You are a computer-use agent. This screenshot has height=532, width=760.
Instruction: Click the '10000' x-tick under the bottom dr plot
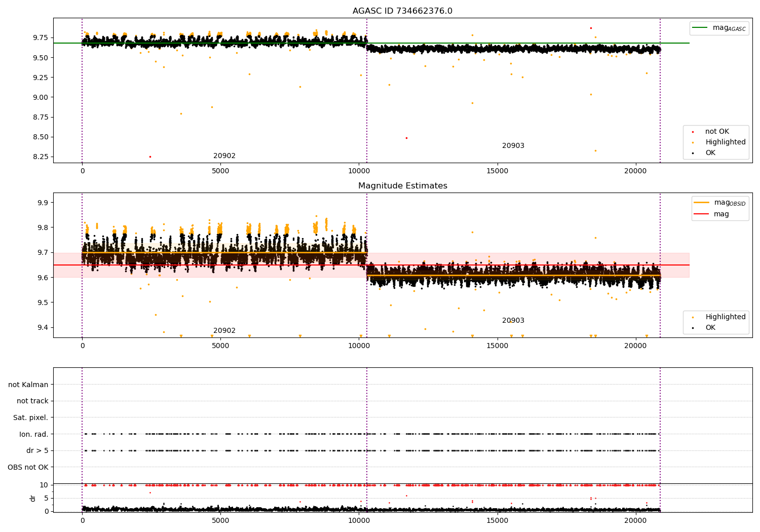click(359, 520)
